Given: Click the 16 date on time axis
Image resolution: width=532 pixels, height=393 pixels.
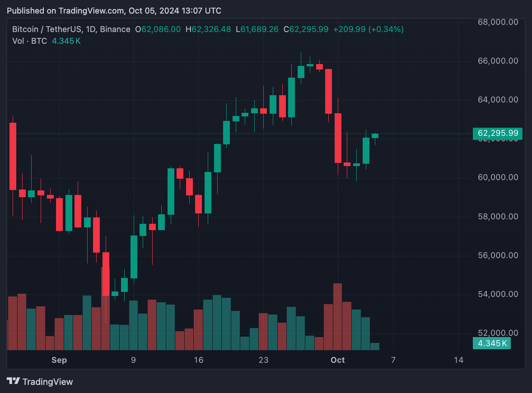Looking at the screenshot, I should (198, 360).
